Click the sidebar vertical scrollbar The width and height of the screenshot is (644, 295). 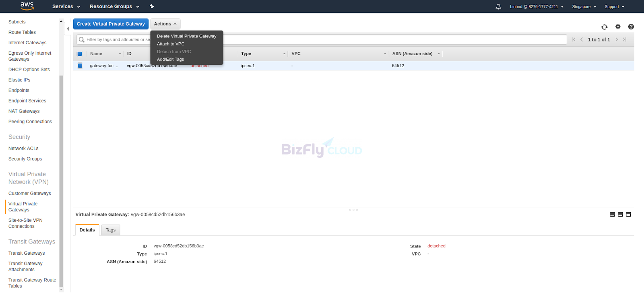click(x=61, y=181)
